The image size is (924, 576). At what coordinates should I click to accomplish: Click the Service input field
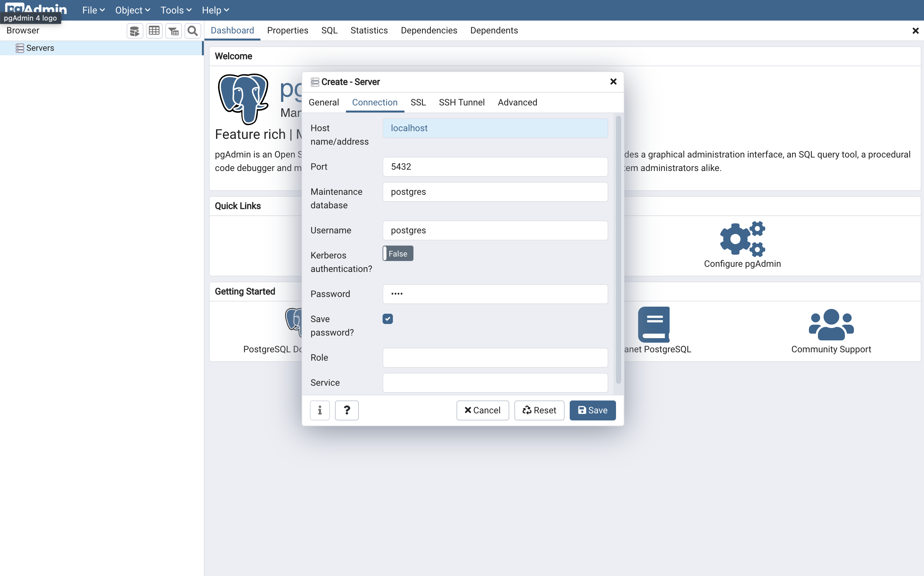[495, 382]
